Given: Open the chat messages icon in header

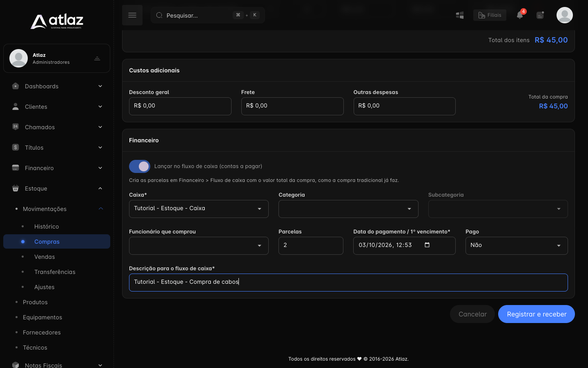Looking at the screenshot, I should click(x=540, y=15).
